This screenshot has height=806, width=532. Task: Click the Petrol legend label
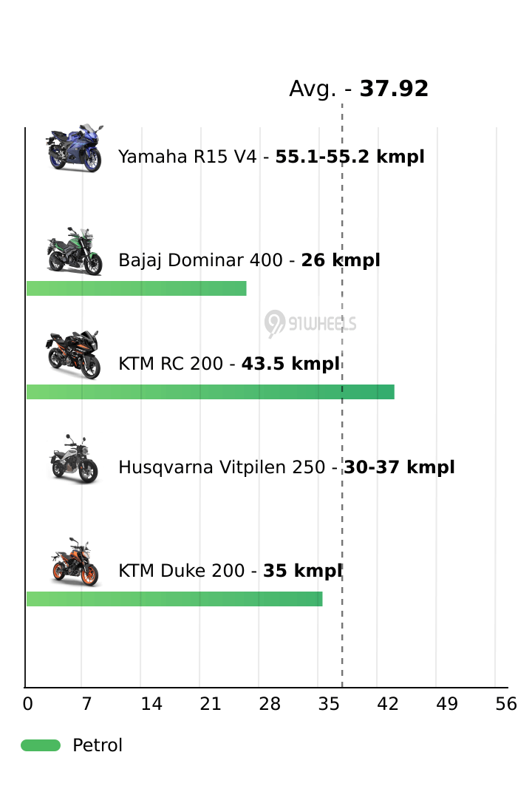(98, 745)
